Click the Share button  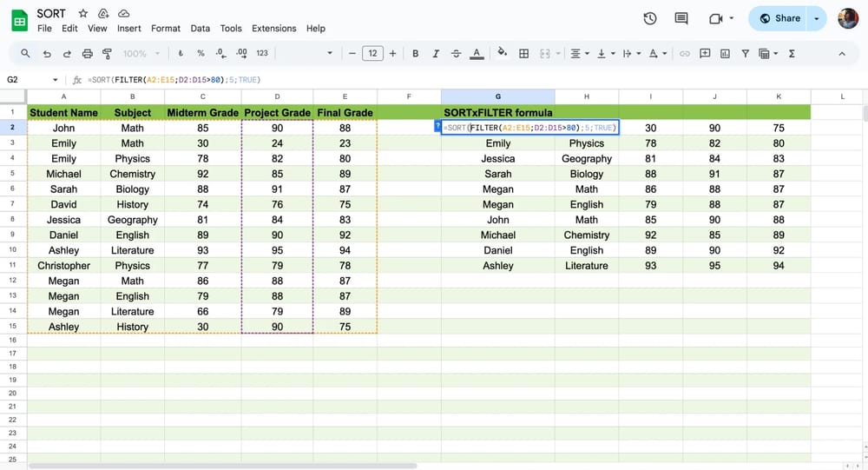pyautogui.click(x=779, y=18)
